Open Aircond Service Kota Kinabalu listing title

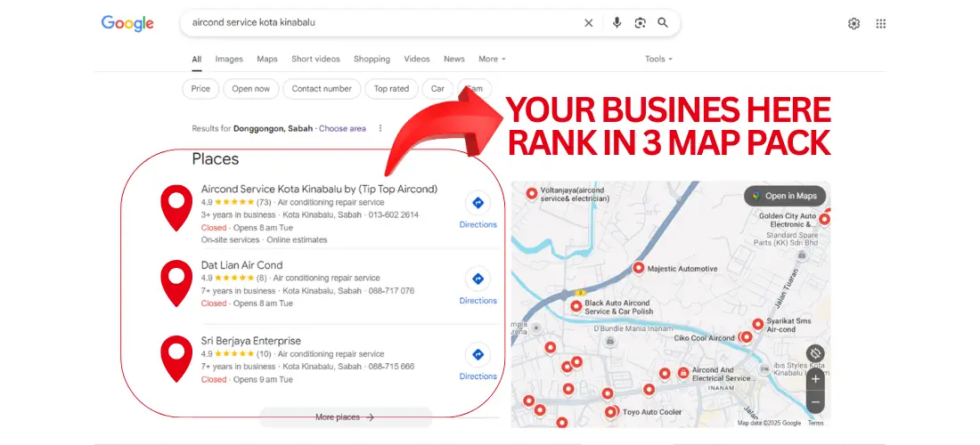tap(319, 189)
